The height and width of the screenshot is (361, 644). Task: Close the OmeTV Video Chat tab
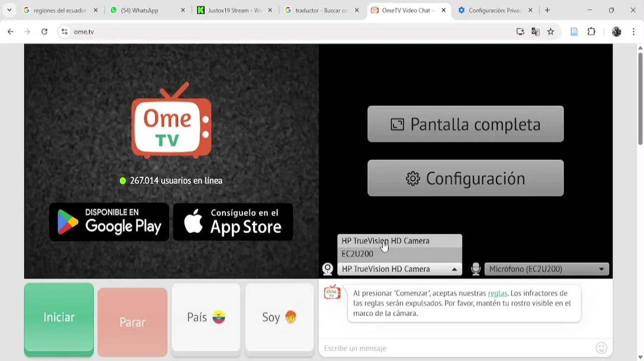(x=443, y=10)
